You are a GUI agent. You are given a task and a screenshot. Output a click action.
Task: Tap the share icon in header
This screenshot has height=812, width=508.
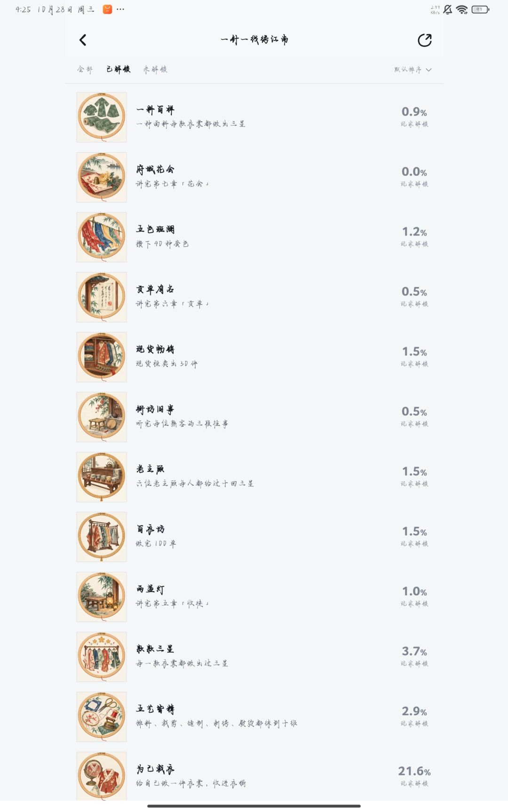tap(425, 40)
